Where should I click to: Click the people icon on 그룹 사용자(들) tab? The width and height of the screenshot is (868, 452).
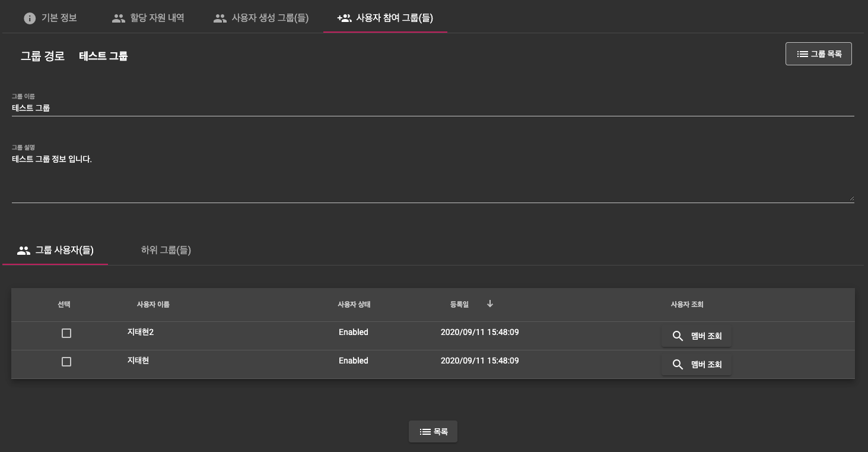(x=24, y=251)
